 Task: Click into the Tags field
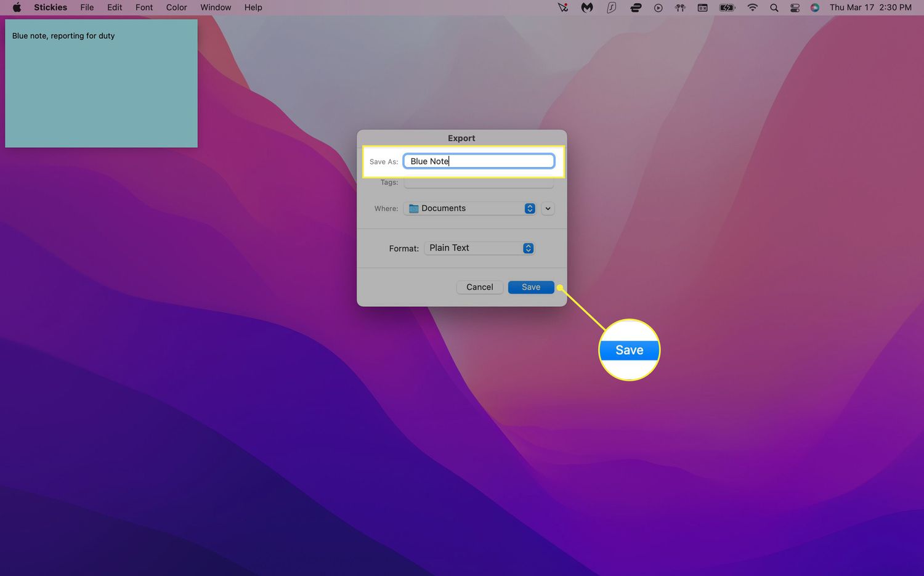coord(479,182)
